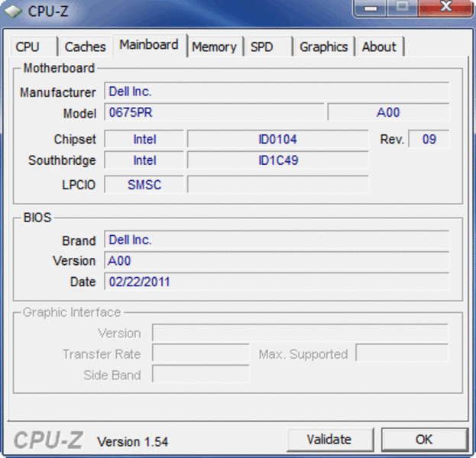Click the southbridge ID1C49 field
The height and width of the screenshot is (458, 476).
coord(278,160)
